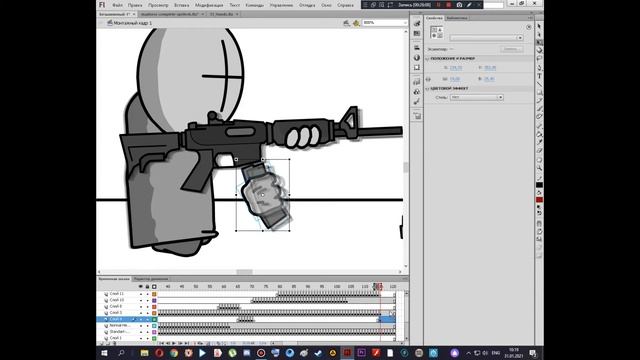Click the X position value in Properties
The width and height of the screenshot is (640, 360).
456,68
